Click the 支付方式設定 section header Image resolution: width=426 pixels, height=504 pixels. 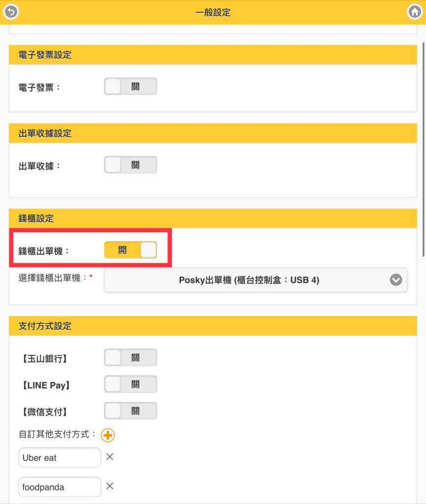213,326
